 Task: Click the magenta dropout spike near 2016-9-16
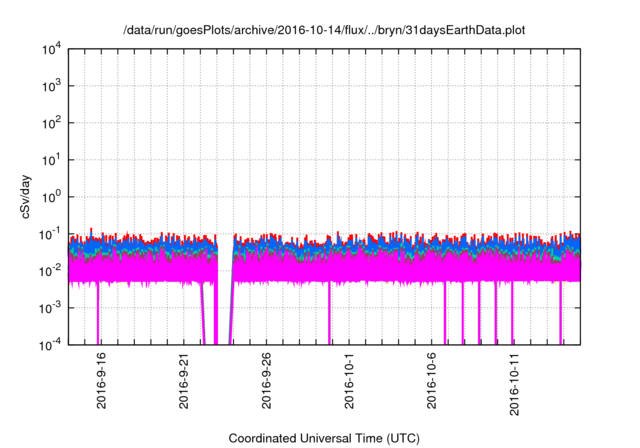[98, 313]
